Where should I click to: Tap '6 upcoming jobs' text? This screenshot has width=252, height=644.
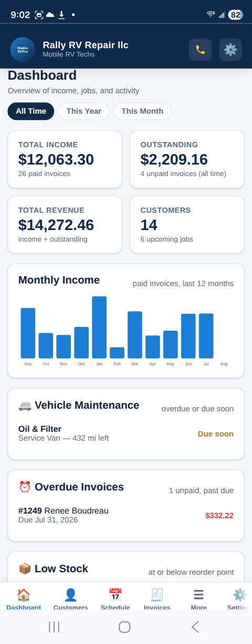pos(167,239)
